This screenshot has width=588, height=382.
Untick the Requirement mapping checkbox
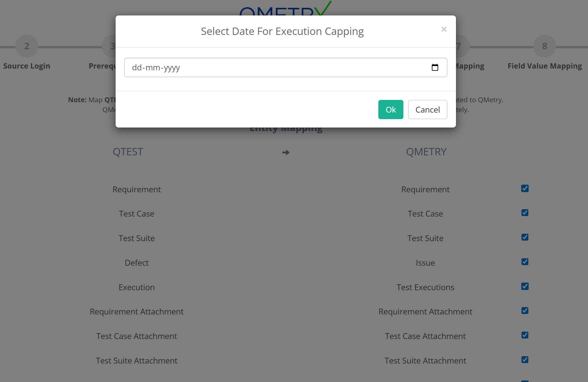coord(525,188)
